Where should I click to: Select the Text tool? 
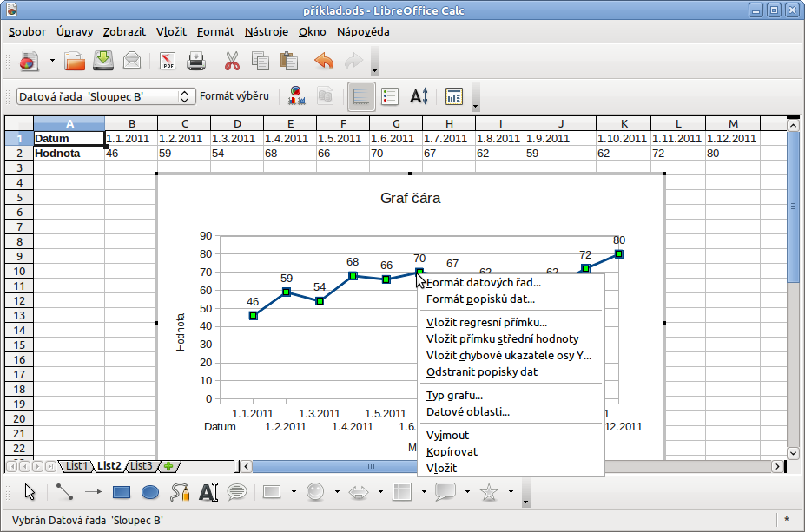(208, 491)
